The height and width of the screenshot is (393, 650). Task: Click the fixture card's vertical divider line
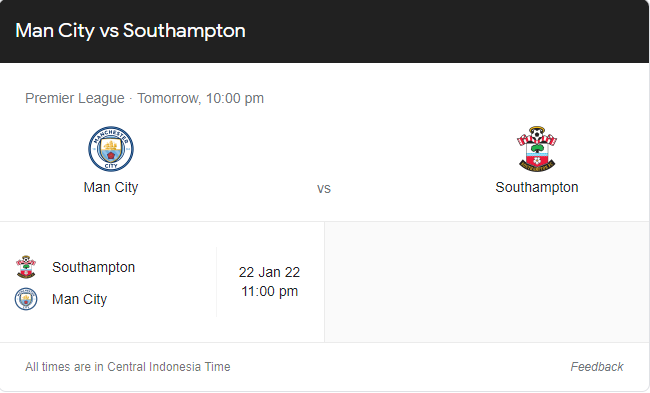[x=216, y=282]
